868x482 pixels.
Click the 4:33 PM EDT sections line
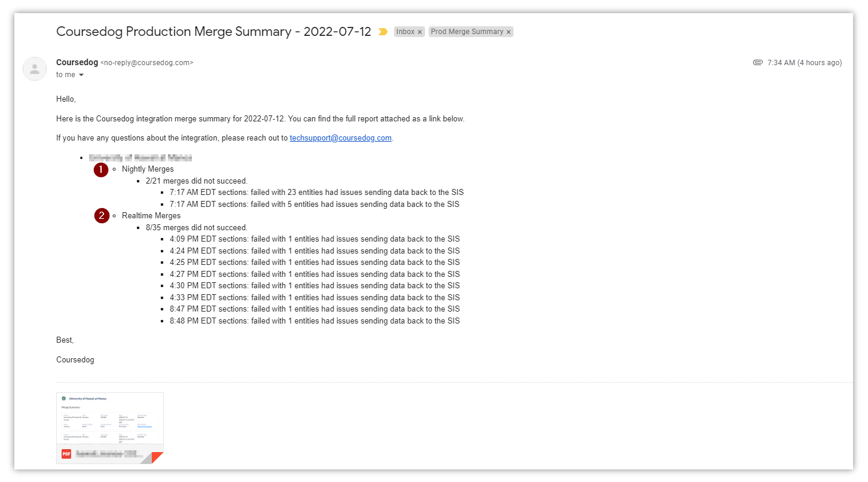(x=315, y=298)
